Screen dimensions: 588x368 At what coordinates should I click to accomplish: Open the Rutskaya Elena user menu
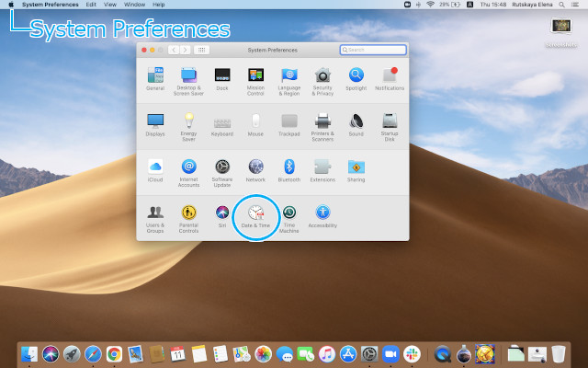tap(532, 5)
